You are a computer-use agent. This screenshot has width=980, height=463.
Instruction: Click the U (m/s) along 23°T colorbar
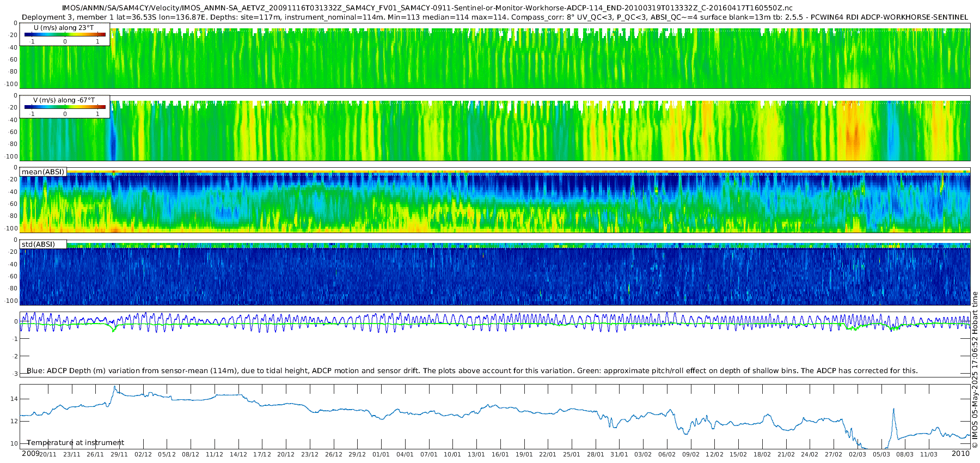[65, 34]
